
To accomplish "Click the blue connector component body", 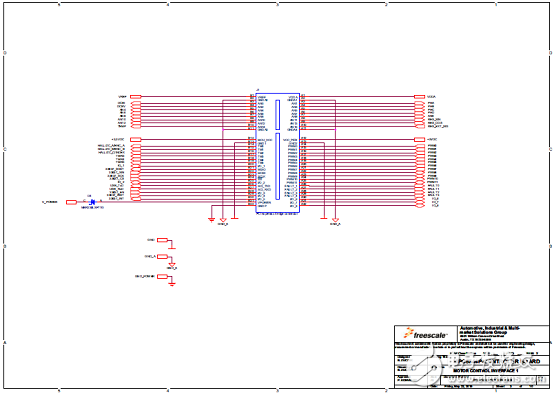I will (278, 153).
